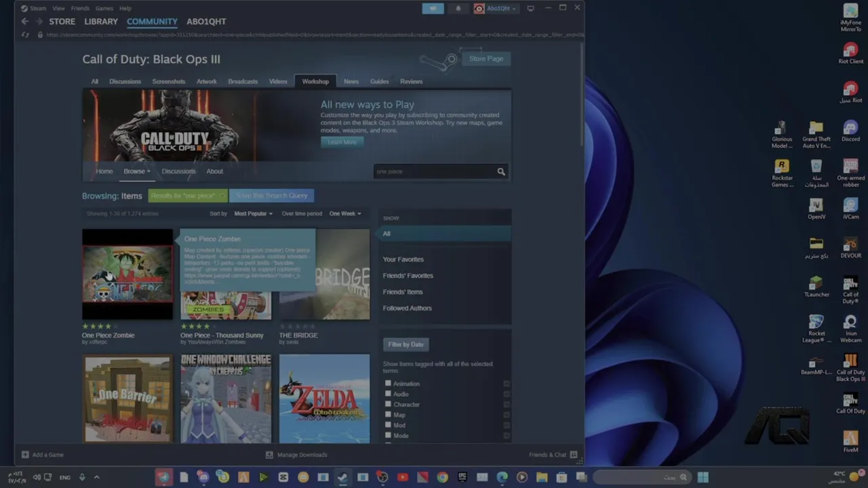Open the Zelda Wind Waker map thumbnail
The height and width of the screenshot is (488, 868).
(x=324, y=399)
